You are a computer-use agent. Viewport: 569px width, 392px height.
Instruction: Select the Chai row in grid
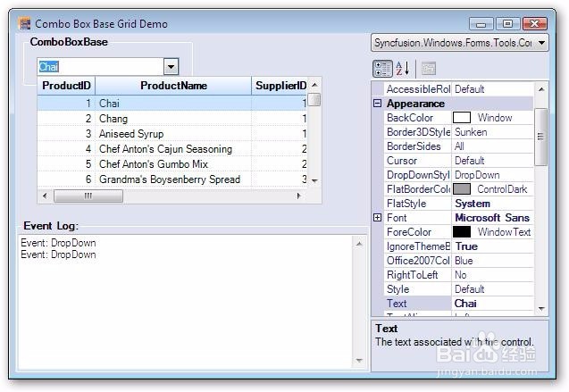tap(172, 104)
